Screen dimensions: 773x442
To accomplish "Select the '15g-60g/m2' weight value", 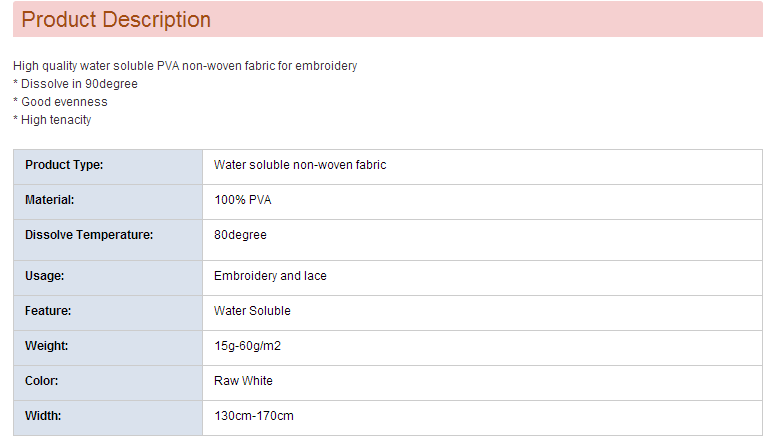I will 248,346.
